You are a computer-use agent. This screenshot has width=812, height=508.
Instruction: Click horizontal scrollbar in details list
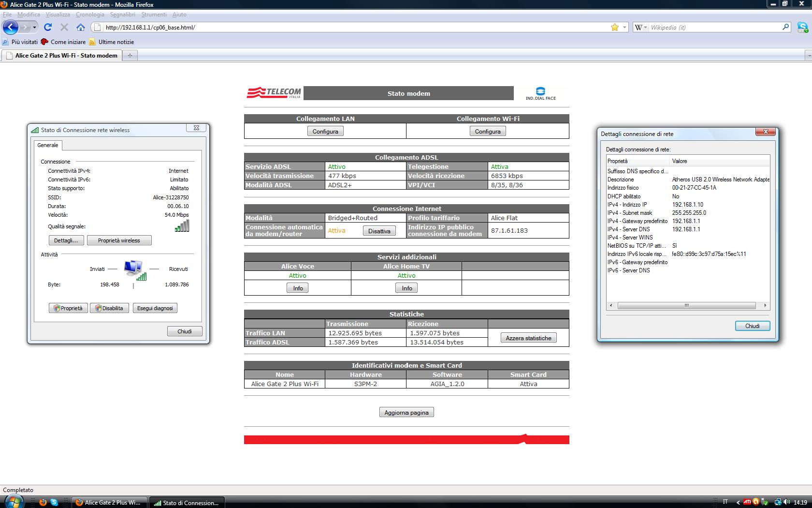click(686, 306)
